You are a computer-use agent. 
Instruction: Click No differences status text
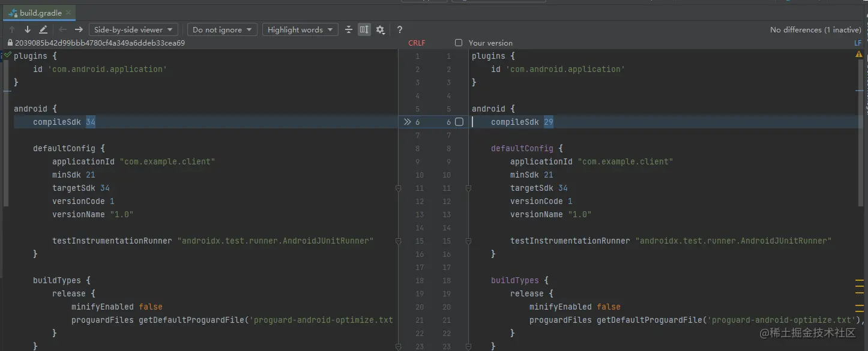click(x=816, y=29)
